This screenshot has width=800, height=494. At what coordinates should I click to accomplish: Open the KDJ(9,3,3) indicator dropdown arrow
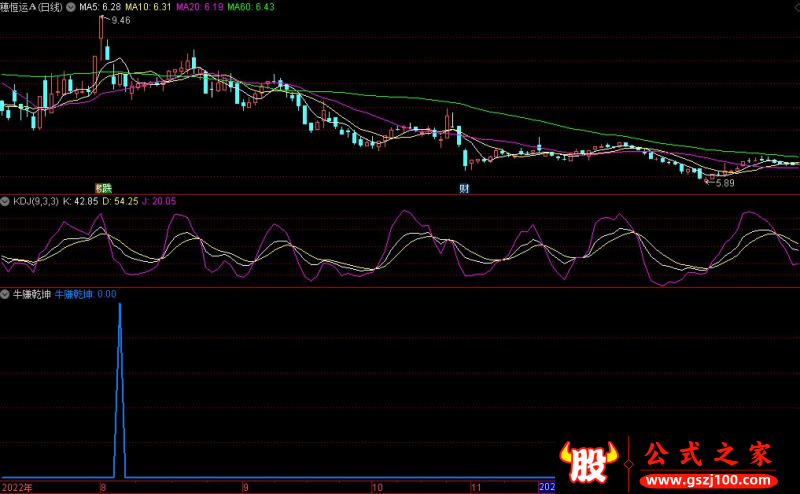point(6,201)
